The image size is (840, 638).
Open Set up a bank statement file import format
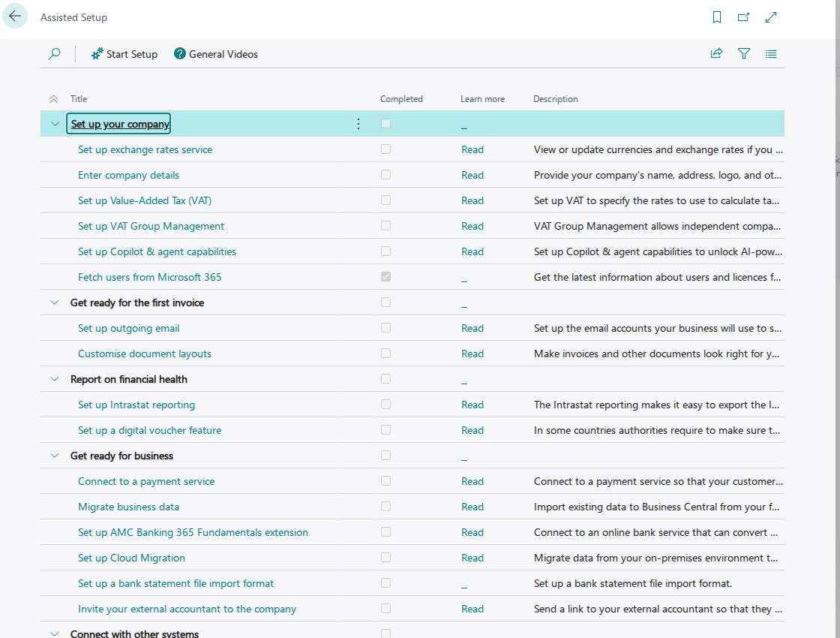tap(175, 583)
